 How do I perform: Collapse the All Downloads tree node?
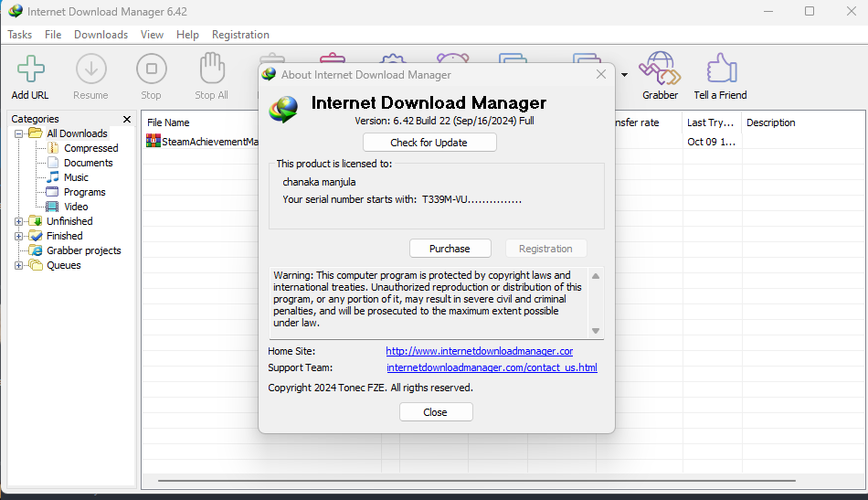point(19,133)
